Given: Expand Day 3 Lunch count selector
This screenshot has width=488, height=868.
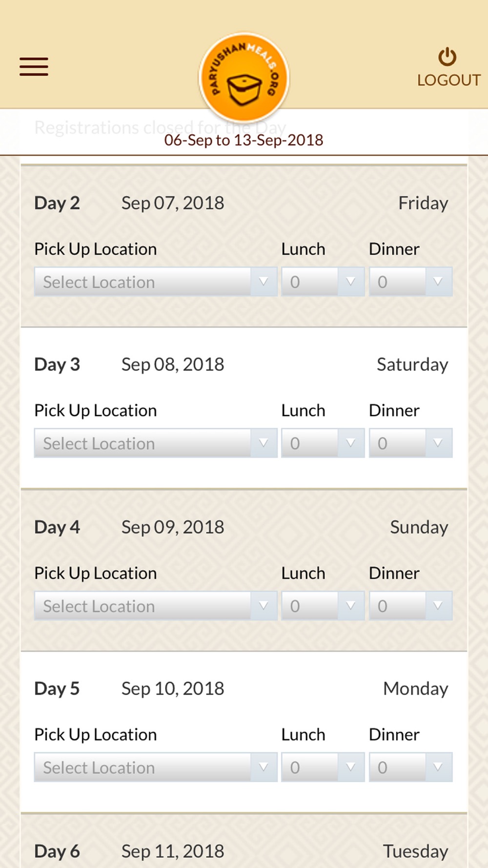Looking at the screenshot, I should (x=323, y=443).
